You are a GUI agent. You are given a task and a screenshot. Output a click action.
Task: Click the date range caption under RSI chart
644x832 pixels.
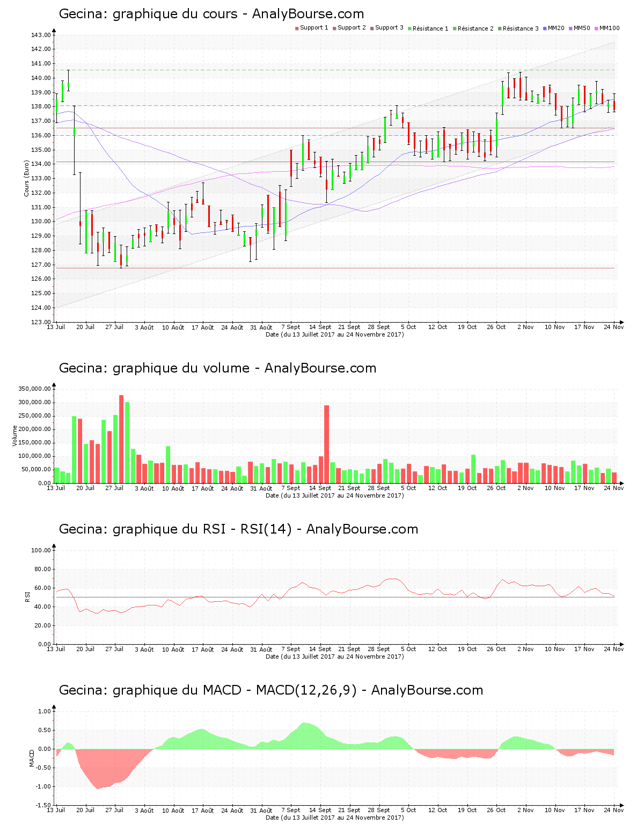click(x=335, y=656)
